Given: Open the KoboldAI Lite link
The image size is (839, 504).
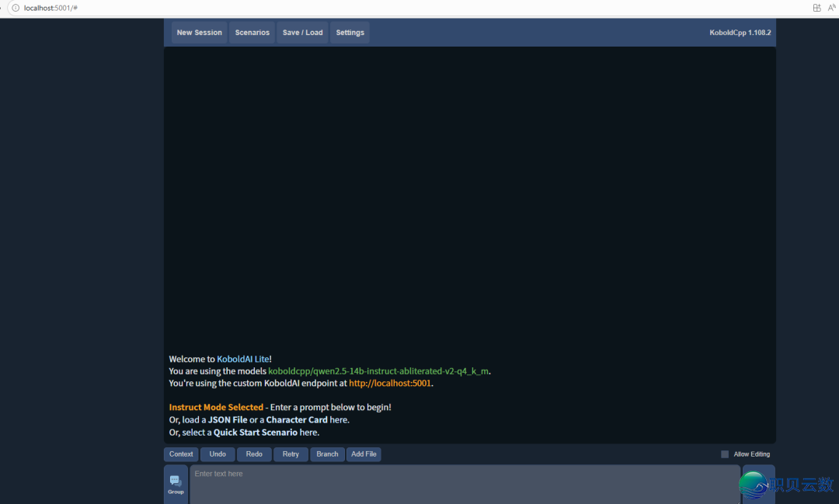Looking at the screenshot, I should [242, 360].
